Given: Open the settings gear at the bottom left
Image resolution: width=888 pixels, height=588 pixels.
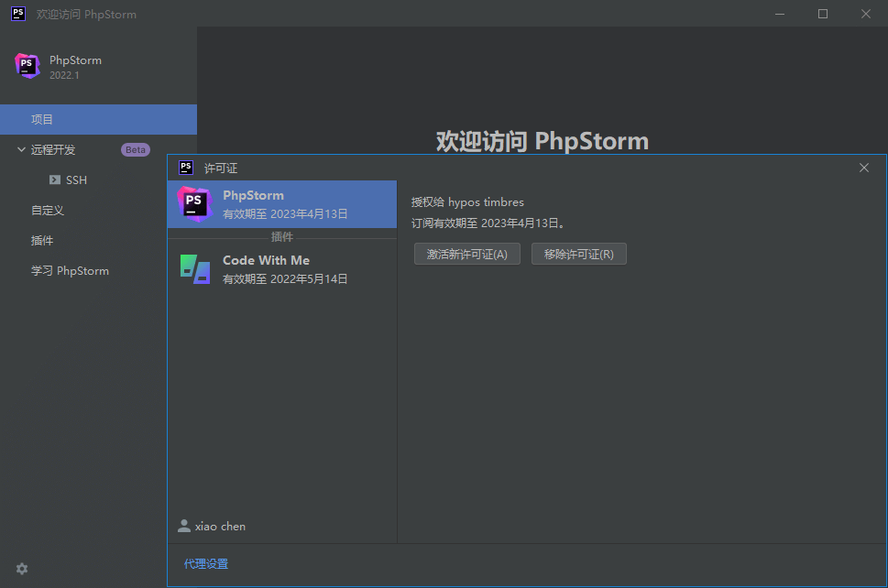Looking at the screenshot, I should pos(22,569).
